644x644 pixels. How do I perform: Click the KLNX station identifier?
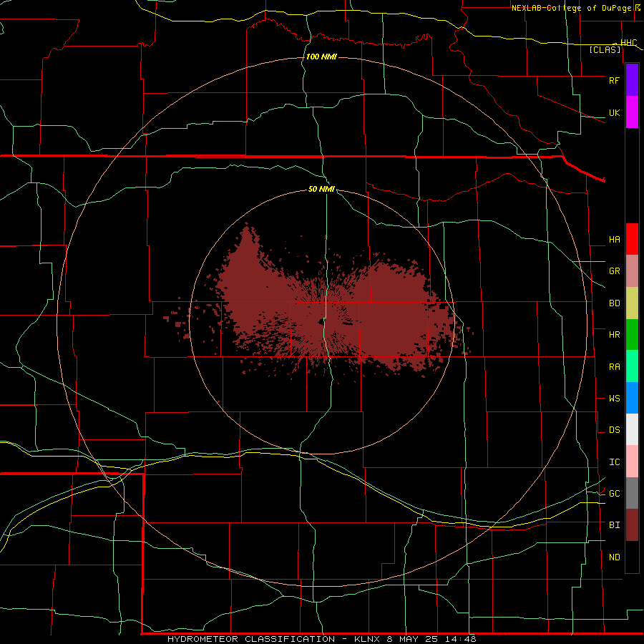(x=366, y=639)
